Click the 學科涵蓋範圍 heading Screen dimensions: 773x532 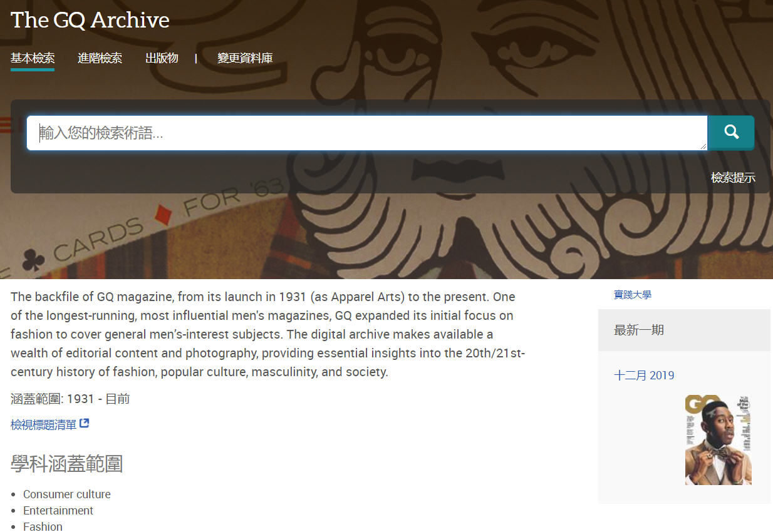point(67,464)
